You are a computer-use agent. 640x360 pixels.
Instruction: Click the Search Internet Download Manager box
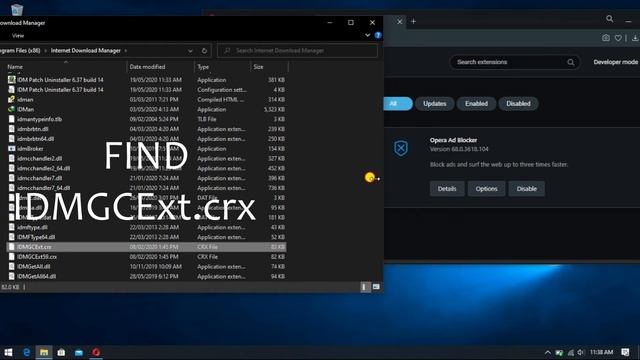[x=298, y=51]
